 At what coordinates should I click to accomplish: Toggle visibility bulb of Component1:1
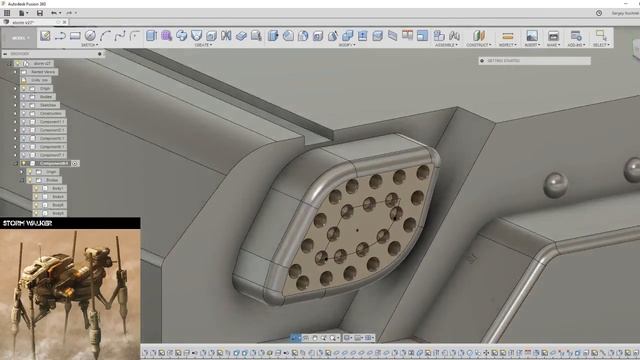coord(24,122)
